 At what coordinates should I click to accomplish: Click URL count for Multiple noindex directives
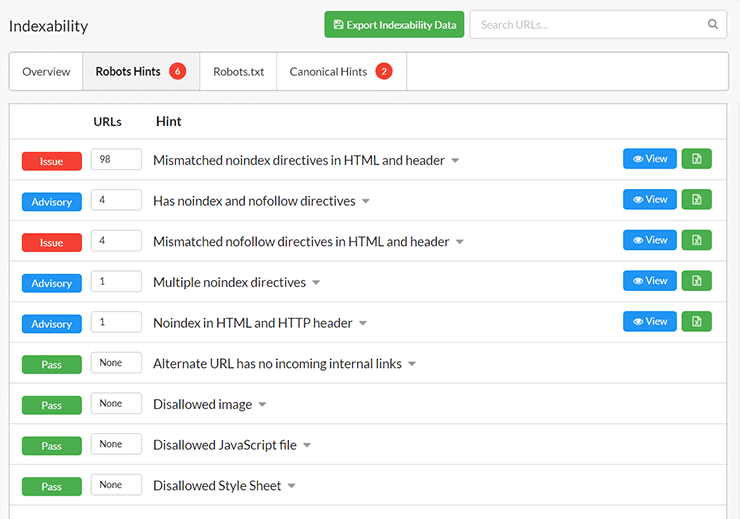[116, 281]
